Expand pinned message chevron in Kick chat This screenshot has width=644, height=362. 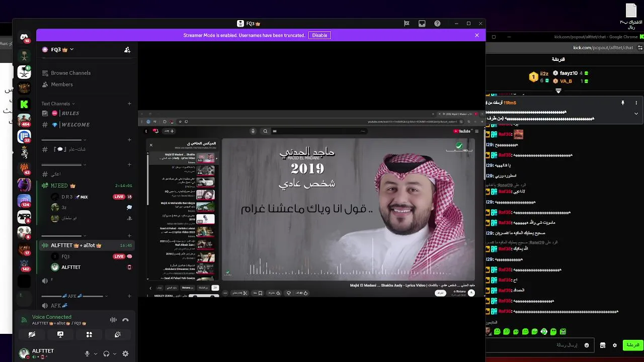pos(636,114)
